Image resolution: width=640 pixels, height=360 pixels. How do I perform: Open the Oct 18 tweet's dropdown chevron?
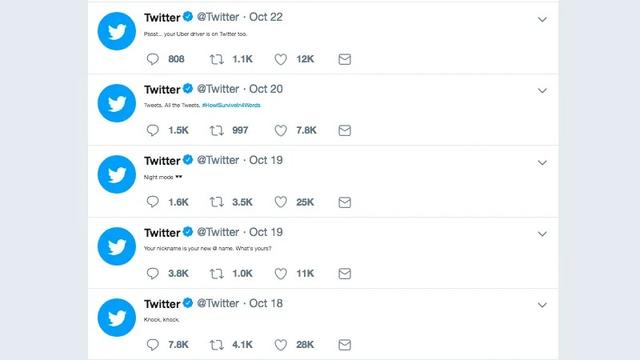[x=542, y=305]
